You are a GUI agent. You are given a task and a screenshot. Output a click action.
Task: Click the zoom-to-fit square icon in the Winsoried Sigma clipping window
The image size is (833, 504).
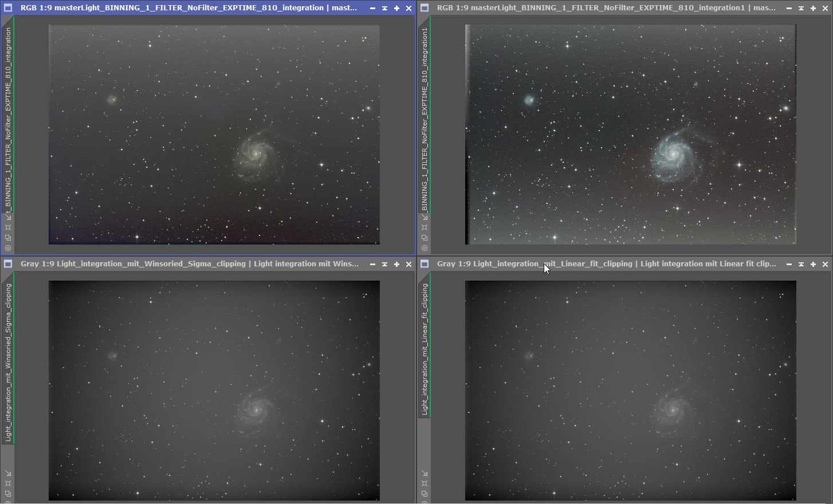[x=8, y=483]
